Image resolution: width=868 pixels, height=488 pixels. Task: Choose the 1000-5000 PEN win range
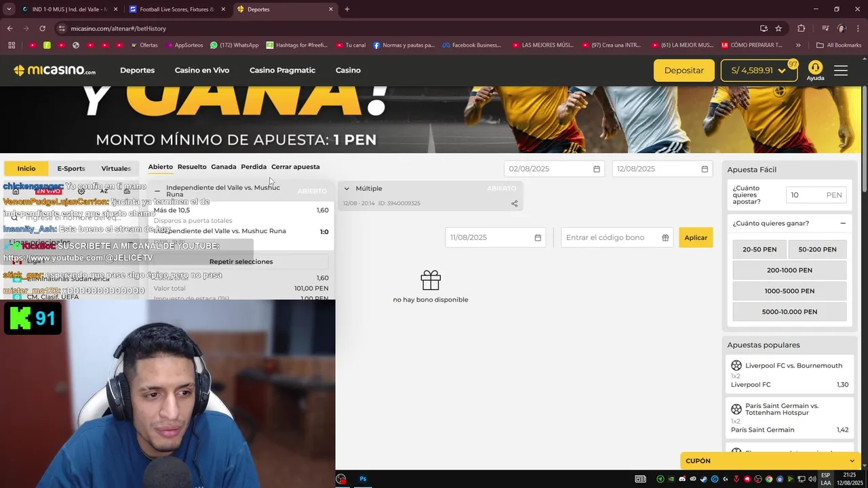789,291
